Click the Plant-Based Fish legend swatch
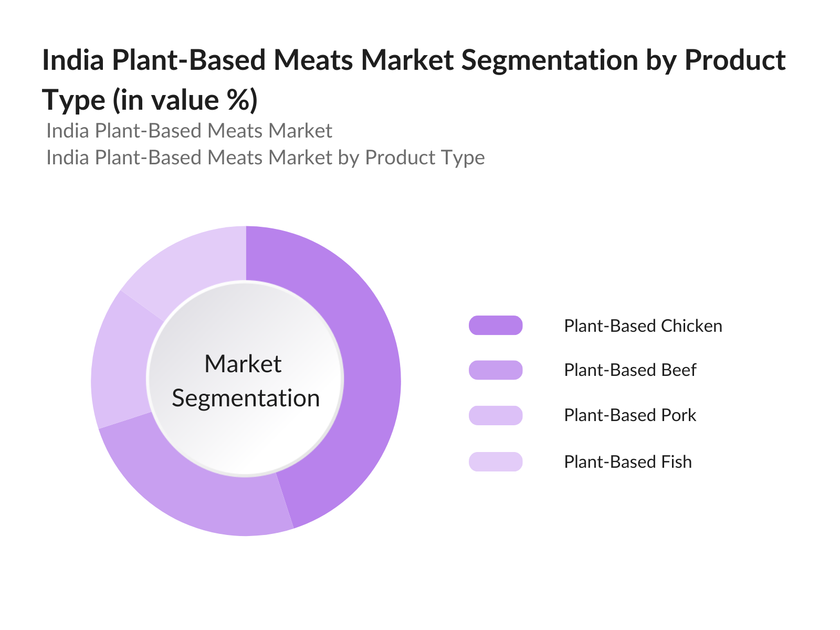840x630 pixels. pos(496,461)
